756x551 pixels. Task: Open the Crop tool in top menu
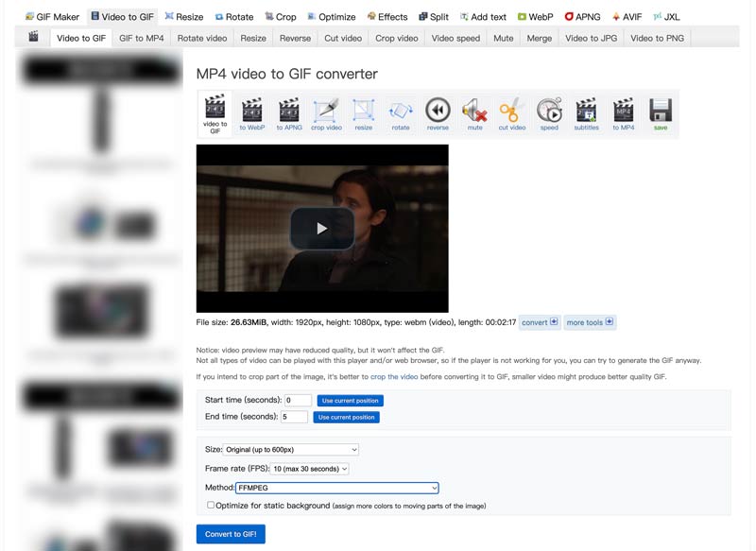pyautogui.click(x=280, y=17)
